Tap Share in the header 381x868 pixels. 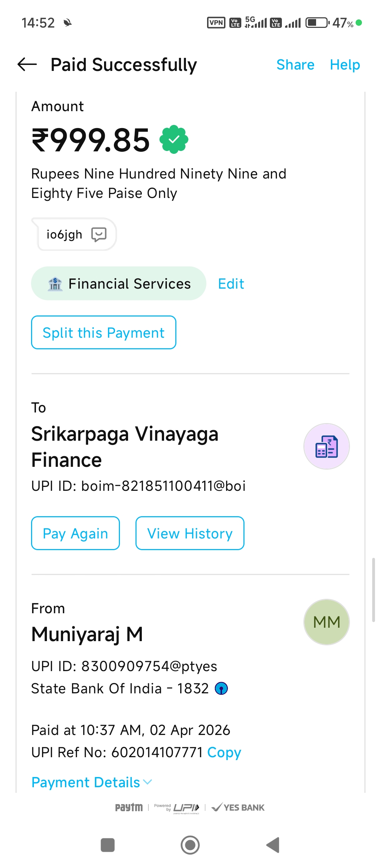tap(295, 65)
